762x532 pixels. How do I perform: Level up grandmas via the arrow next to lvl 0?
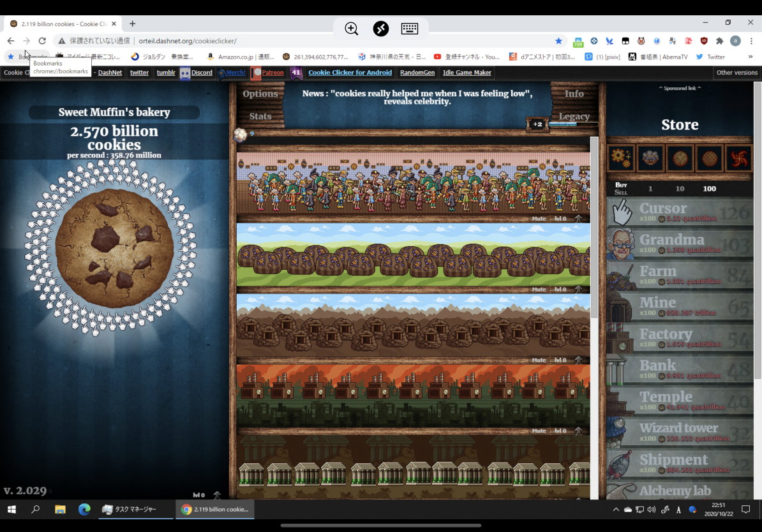point(578,219)
